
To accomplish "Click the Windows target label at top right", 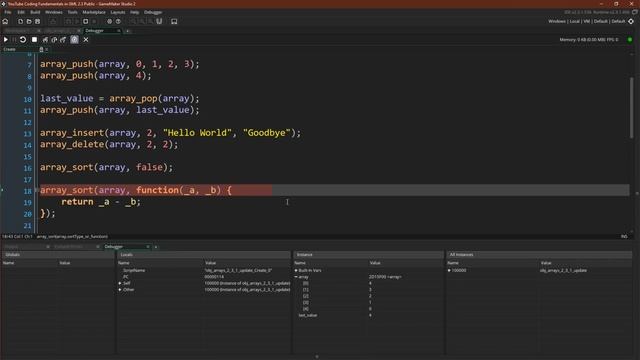I will point(557,21).
